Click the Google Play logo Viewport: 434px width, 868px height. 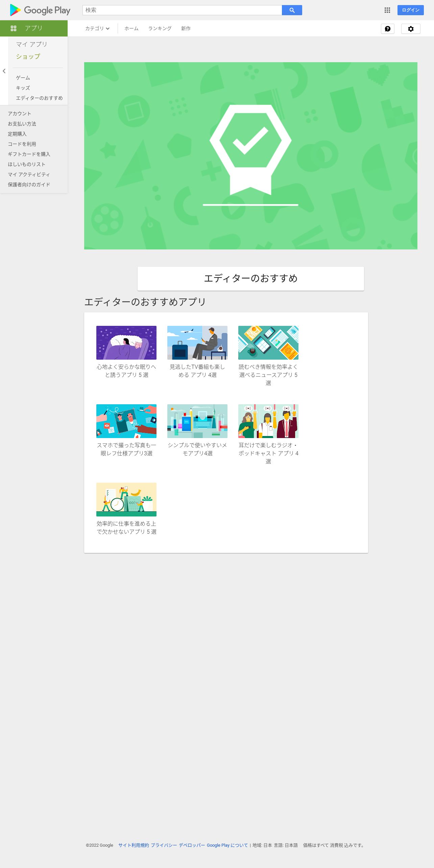coord(40,10)
